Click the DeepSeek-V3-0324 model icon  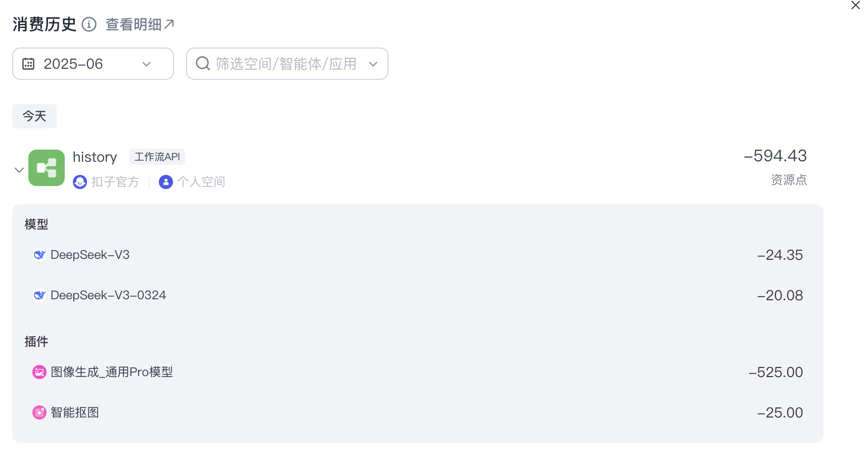pyautogui.click(x=39, y=295)
